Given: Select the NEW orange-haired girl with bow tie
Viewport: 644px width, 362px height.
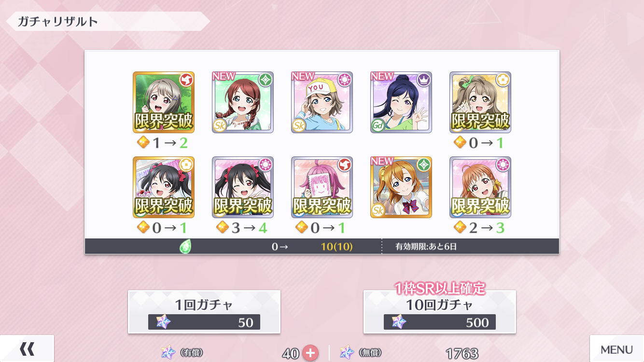Looking at the screenshot, I should point(401,187).
